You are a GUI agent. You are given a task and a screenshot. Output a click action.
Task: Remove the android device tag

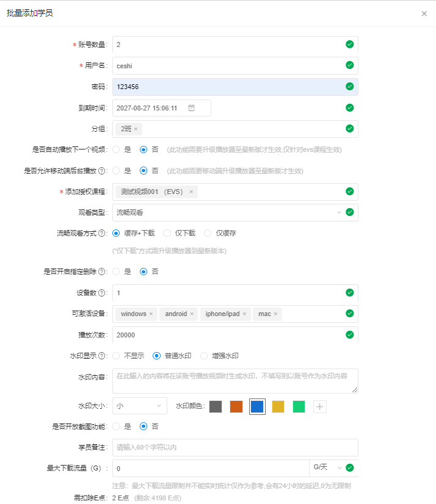tap(192, 314)
